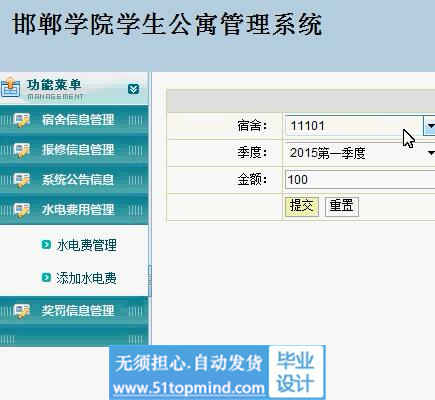The width and height of the screenshot is (435, 400).
Task: Click icon beside 报修信息管理
Action: (x=21, y=150)
